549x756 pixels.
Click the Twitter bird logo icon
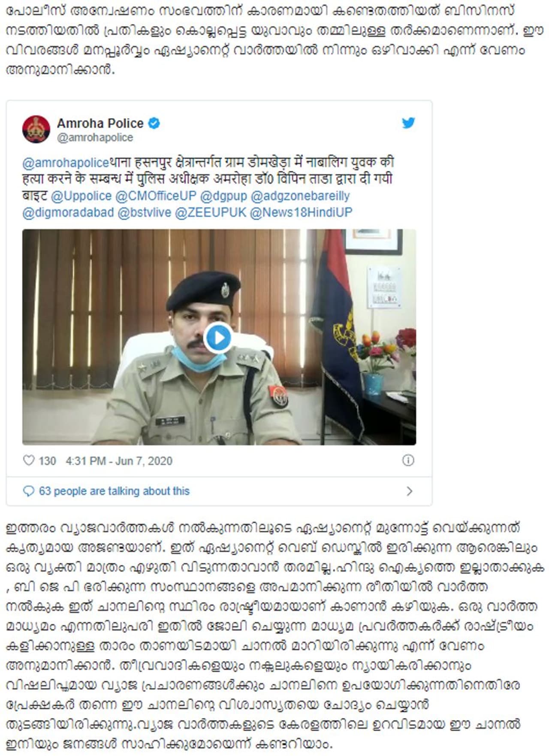point(408,123)
